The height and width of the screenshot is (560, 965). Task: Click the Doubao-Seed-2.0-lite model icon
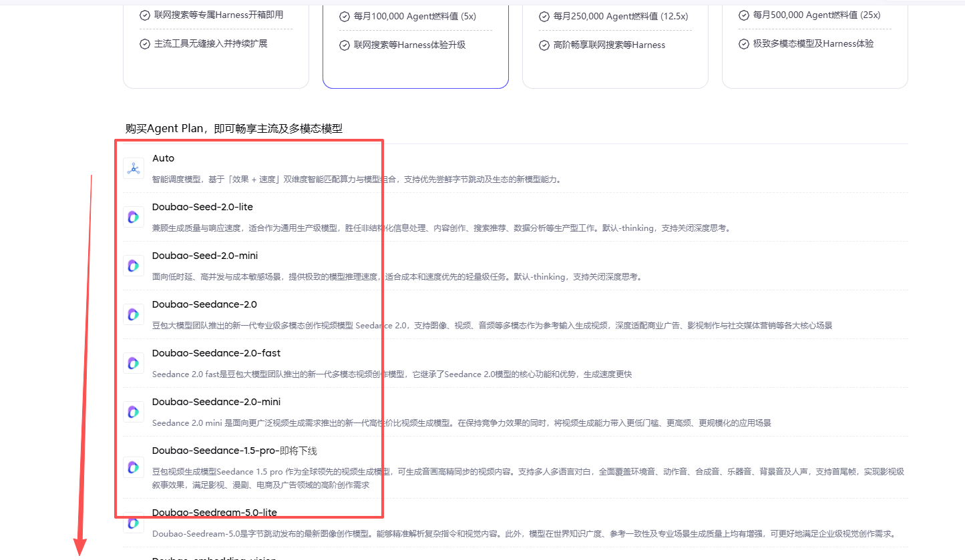[134, 217]
